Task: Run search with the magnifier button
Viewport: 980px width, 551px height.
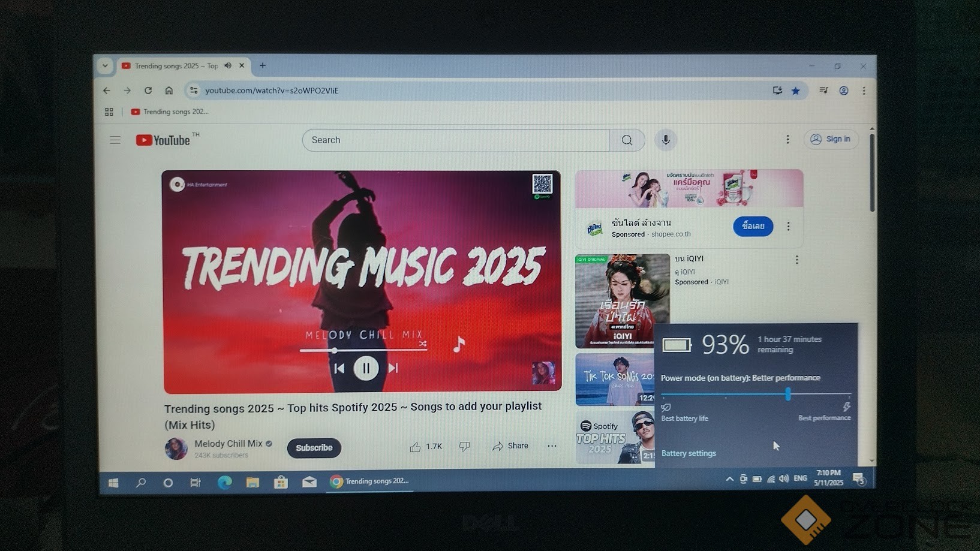Action: click(627, 140)
